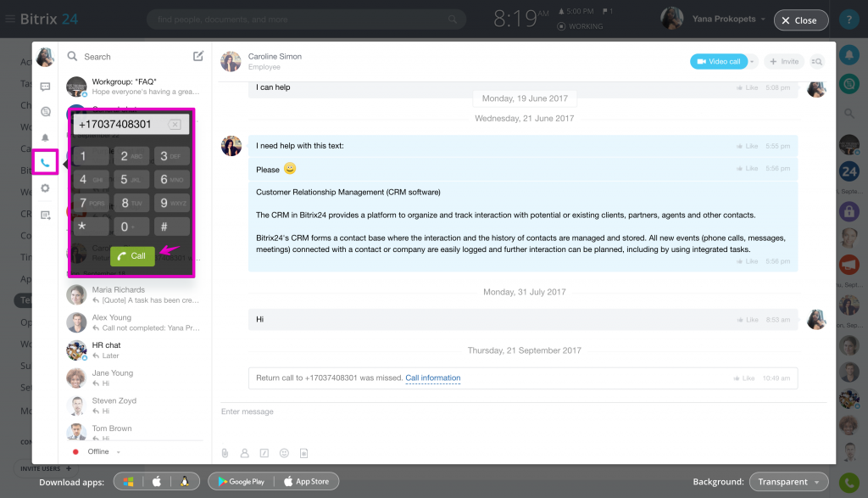Like the 'I need help with this text' message

747,146
